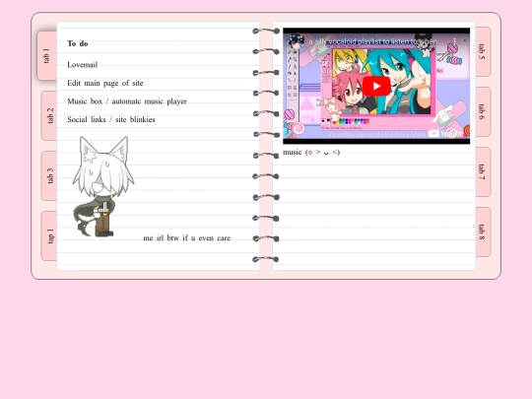Click the 'Edit main page of site' entry
The height and width of the screenshot is (399, 532).
click(x=105, y=83)
